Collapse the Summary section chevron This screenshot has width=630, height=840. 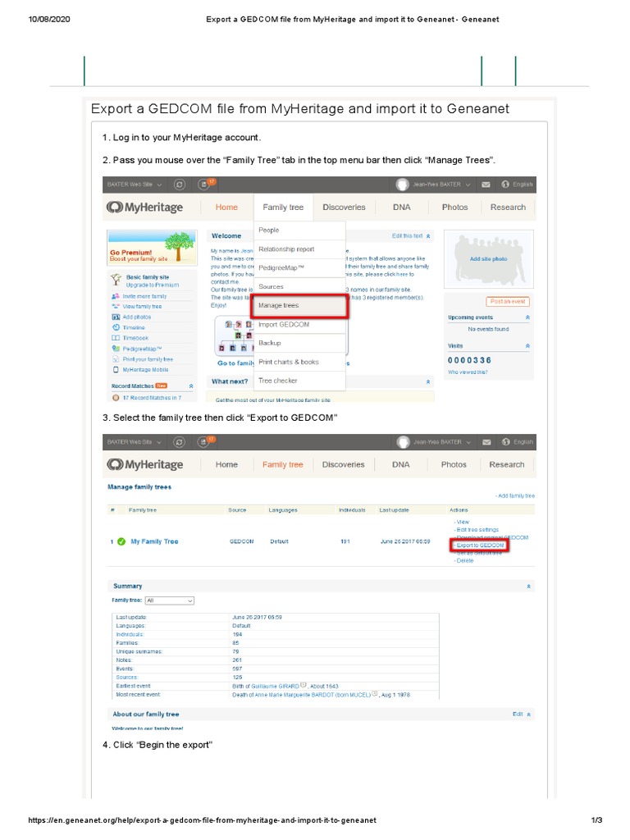tap(529, 587)
